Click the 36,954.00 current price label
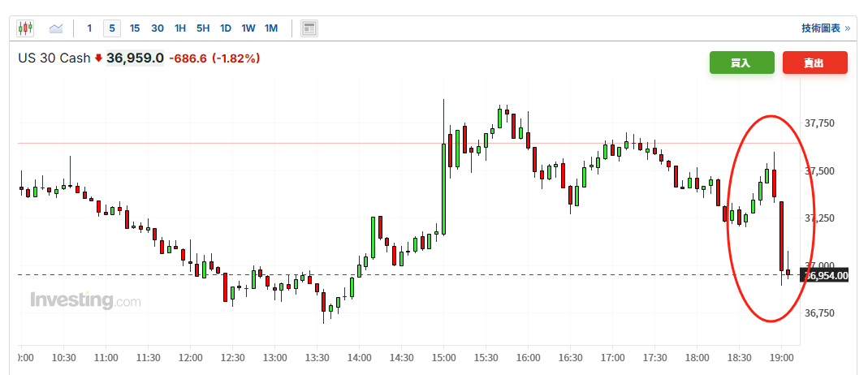The height and width of the screenshot is (375, 868). (x=826, y=276)
